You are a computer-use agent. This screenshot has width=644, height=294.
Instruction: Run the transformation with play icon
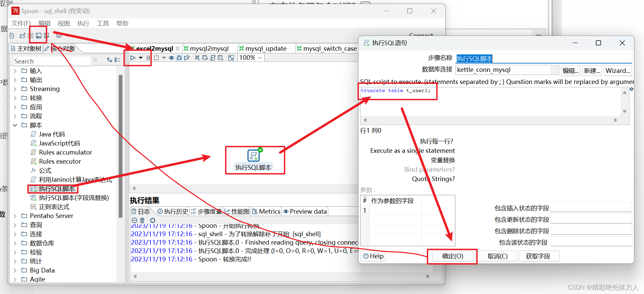pos(133,58)
